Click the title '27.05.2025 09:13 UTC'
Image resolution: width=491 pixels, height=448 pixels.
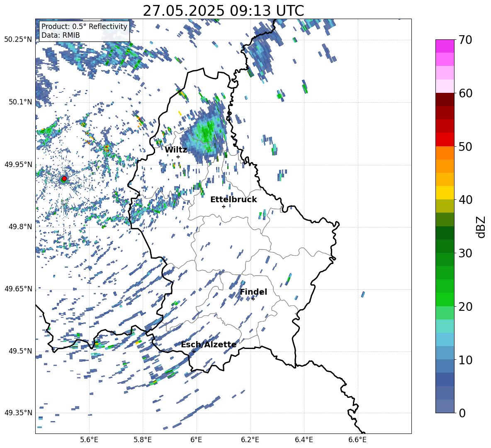tap(223, 11)
